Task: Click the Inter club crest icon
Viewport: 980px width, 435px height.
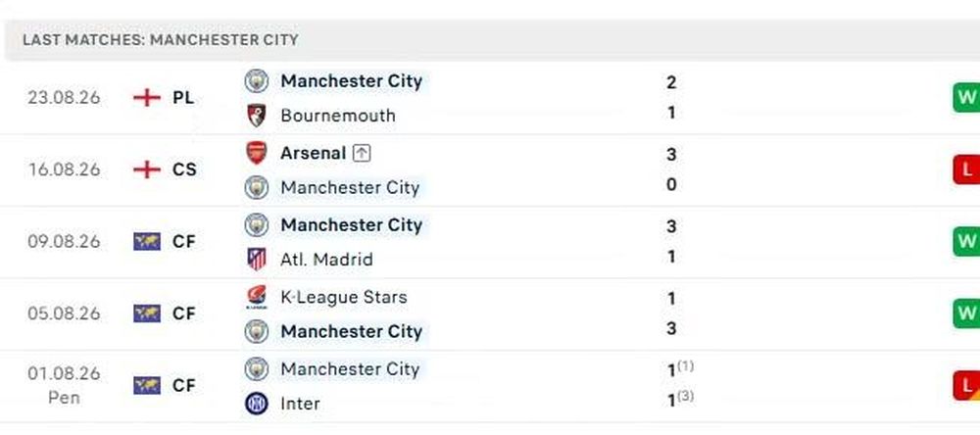Action: [256, 404]
